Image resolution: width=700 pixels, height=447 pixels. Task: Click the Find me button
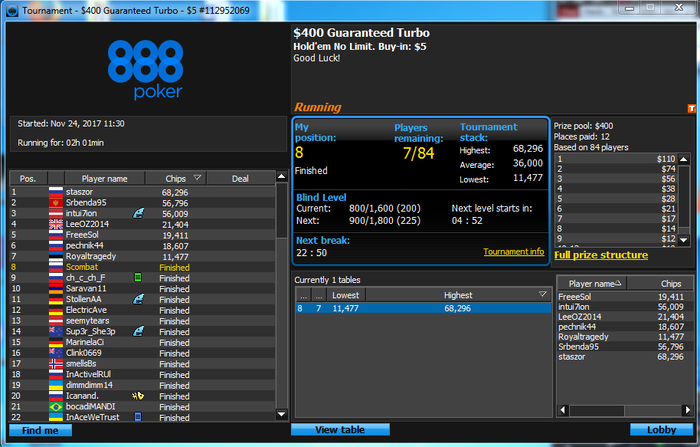(x=40, y=430)
